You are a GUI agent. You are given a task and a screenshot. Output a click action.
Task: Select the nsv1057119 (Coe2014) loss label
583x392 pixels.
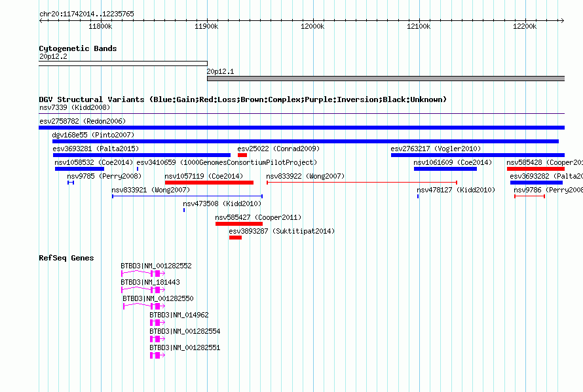coord(204,176)
